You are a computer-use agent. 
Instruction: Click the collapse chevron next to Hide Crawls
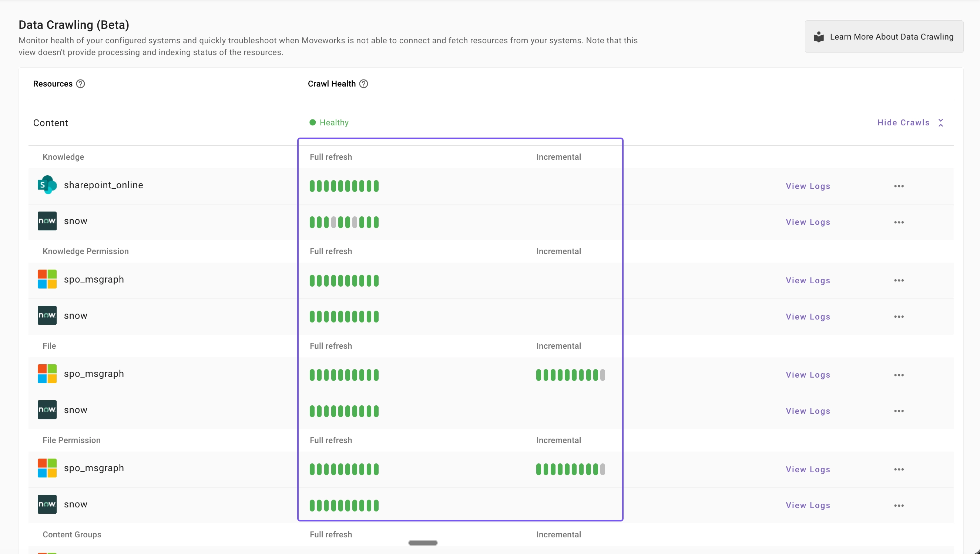940,122
